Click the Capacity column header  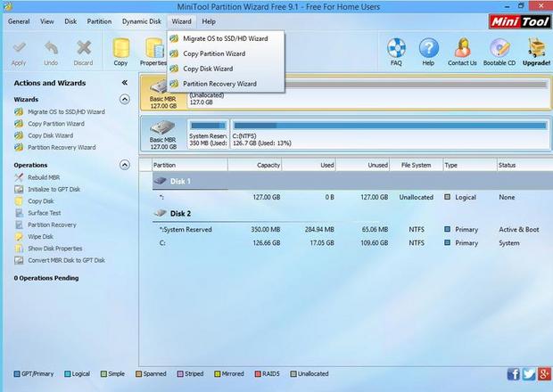click(x=268, y=165)
